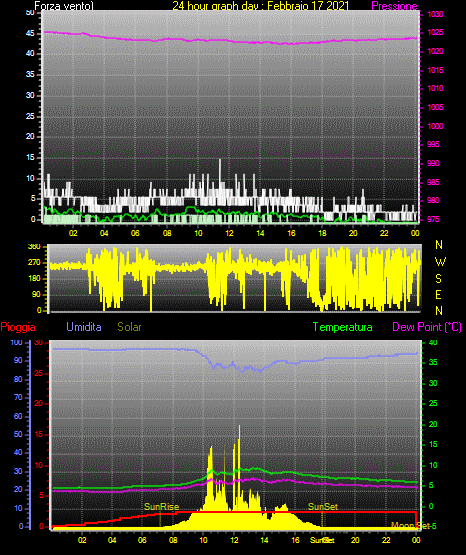
Task: Click the 'Dew Point (°C)' legend label
Action: (x=427, y=327)
